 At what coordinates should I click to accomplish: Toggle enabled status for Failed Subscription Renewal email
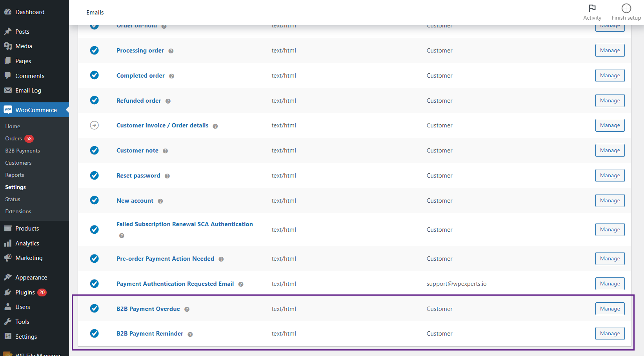pyautogui.click(x=95, y=229)
